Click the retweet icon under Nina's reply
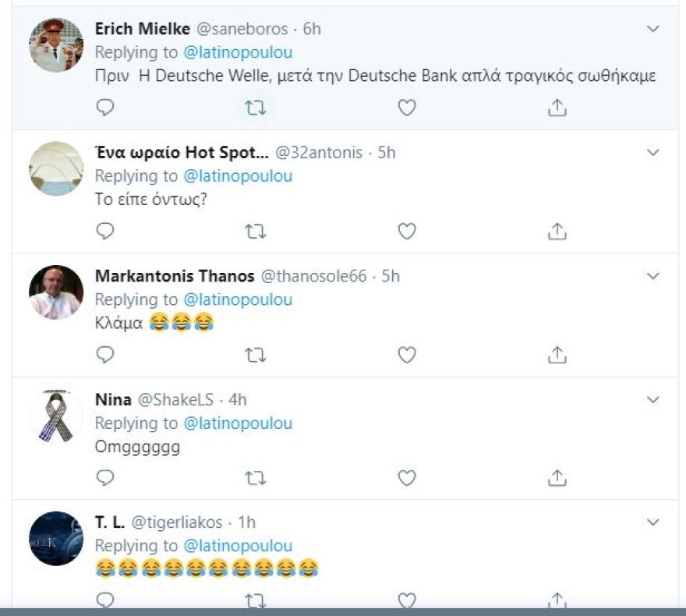This screenshot has width=686, height=616. click(256, 478)
